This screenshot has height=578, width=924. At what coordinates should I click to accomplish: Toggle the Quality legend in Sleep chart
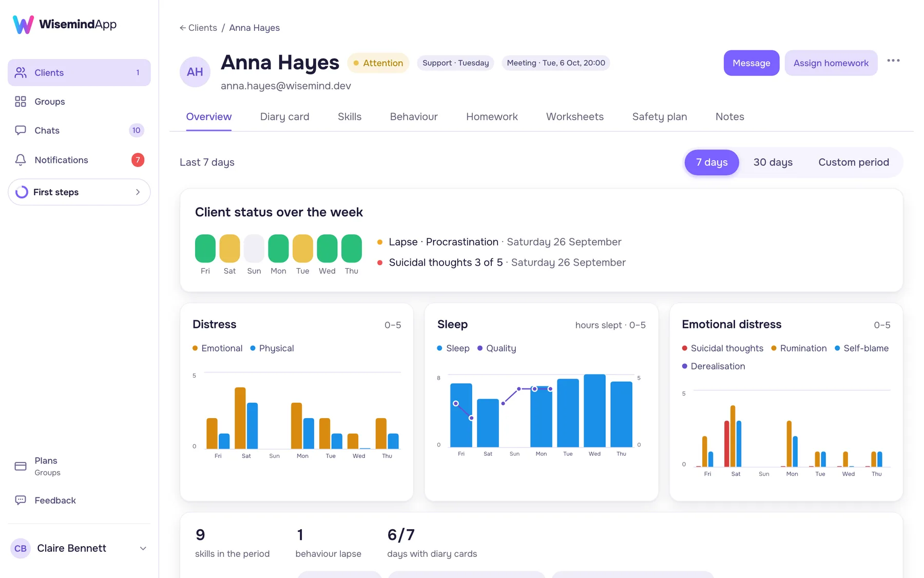click(x=496, y=348)
